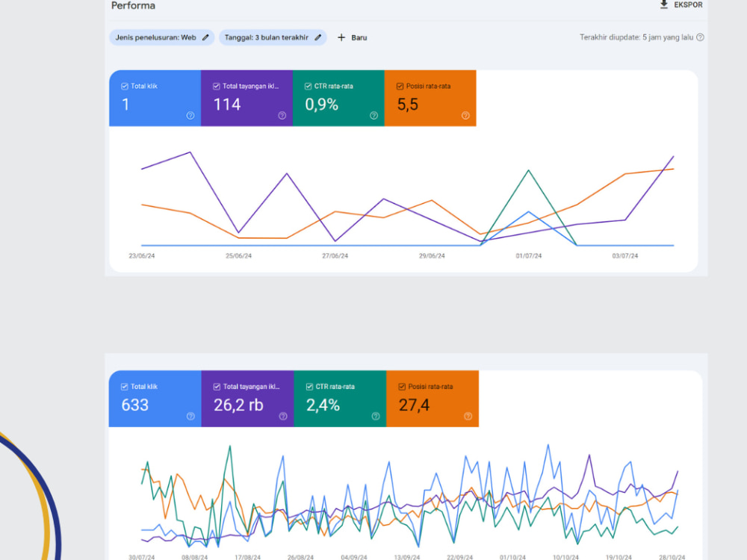Screen dimensions: 747x560
Task: Select the Total klik card showing 633
Action: click(155, 399)
